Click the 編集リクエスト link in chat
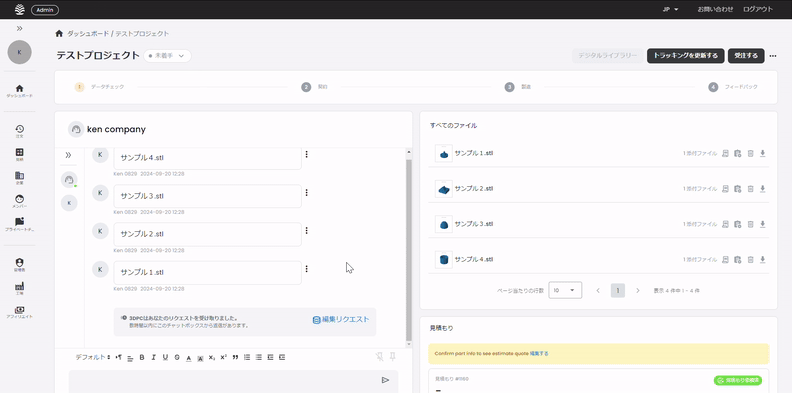The image size is (792, 393). tap(341, 320)
